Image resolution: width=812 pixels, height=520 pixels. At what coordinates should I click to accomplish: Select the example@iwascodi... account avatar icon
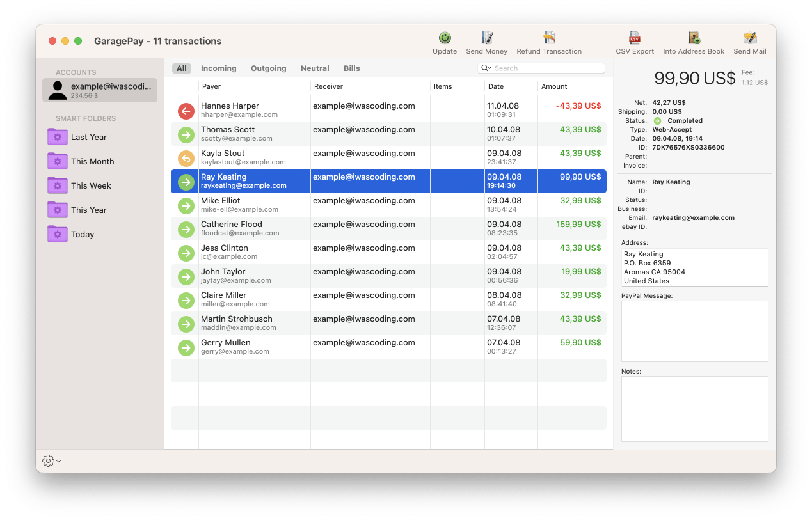click(58, 90)
